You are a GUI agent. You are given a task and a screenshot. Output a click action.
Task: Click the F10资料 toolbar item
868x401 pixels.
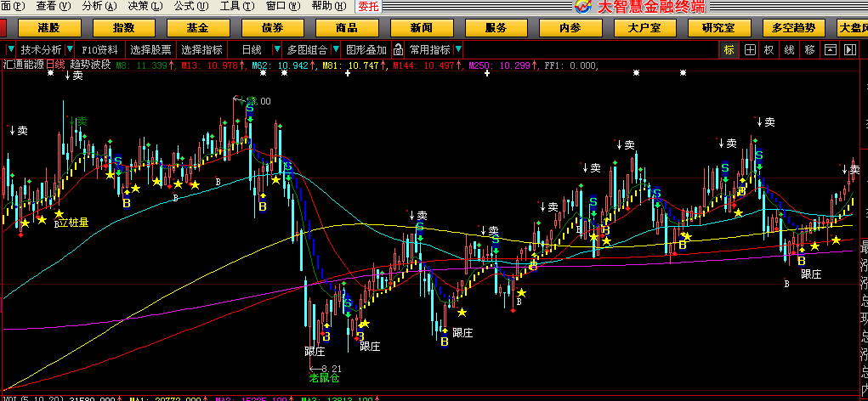(x=99, y=50)
